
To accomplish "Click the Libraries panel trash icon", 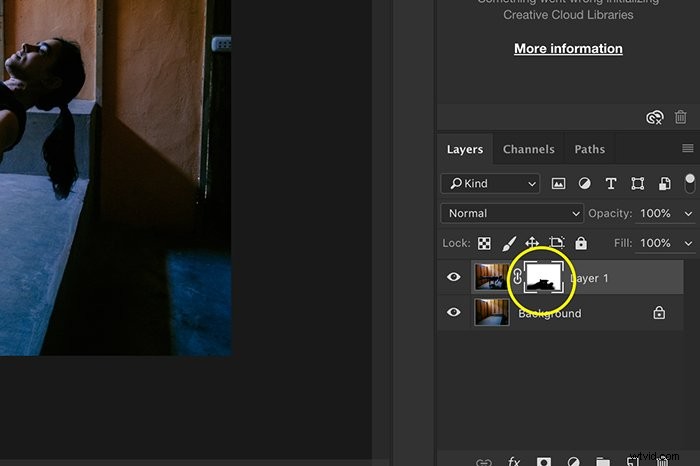I will coord(680,117).
